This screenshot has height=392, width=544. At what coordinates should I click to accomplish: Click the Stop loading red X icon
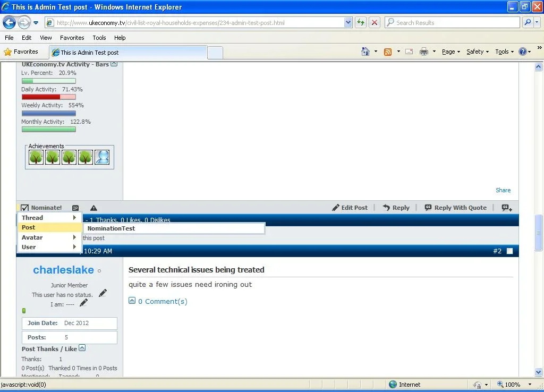pyautogui.click(x=375, y=22)
